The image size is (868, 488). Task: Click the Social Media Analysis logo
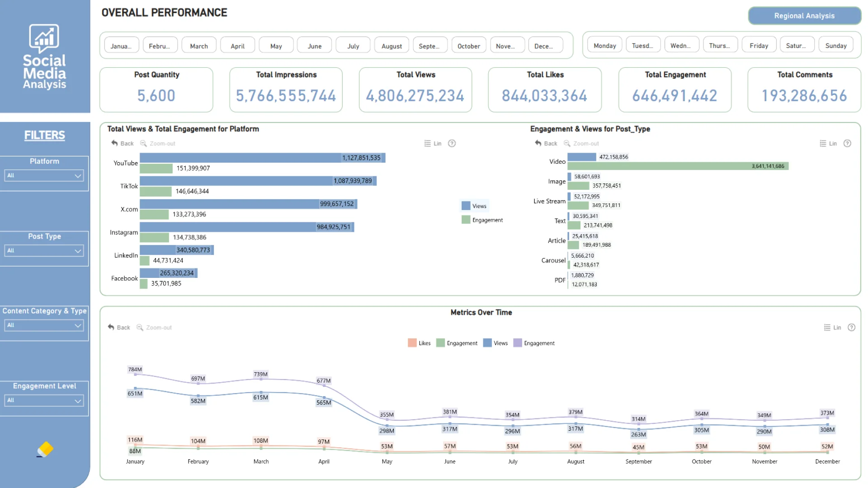click(44, 56)
